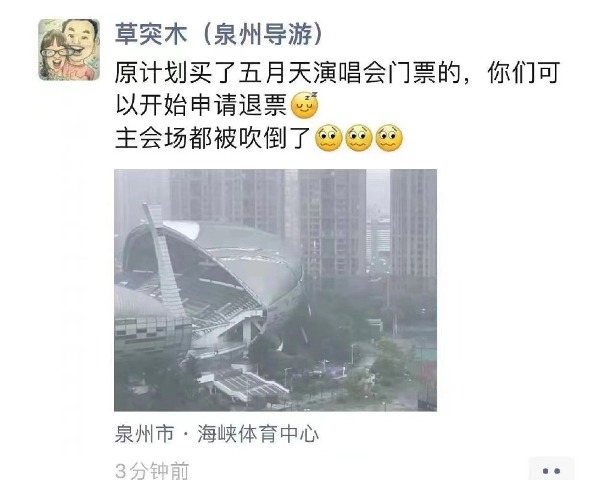The height and width of the screenshot is (480, 614).
Task: Open profile of 草突木（泉州导游）
Action: [x=219, y=34]
